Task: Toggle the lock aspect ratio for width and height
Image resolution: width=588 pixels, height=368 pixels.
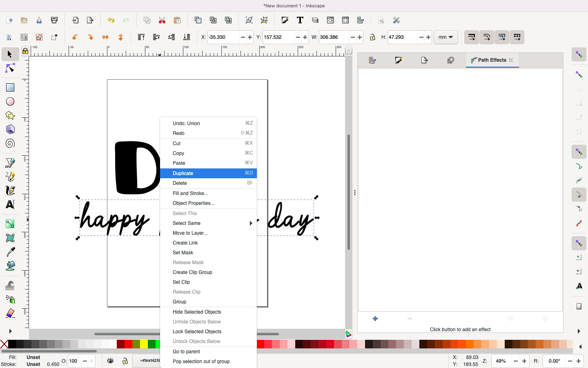Action: point(373,37)
